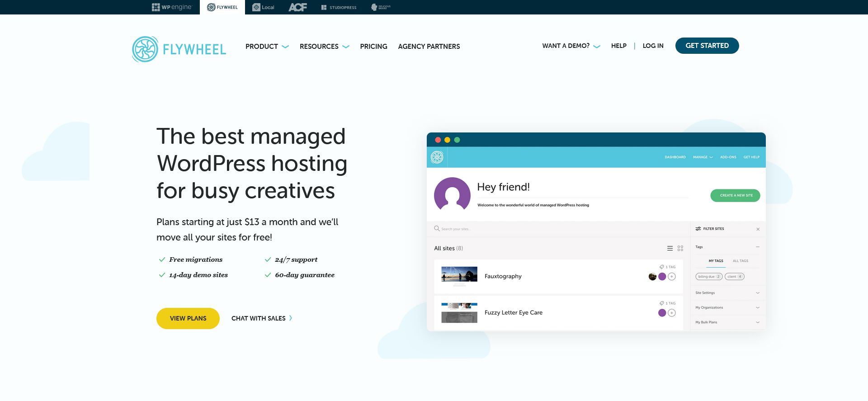Click Log In

(653, 46)
